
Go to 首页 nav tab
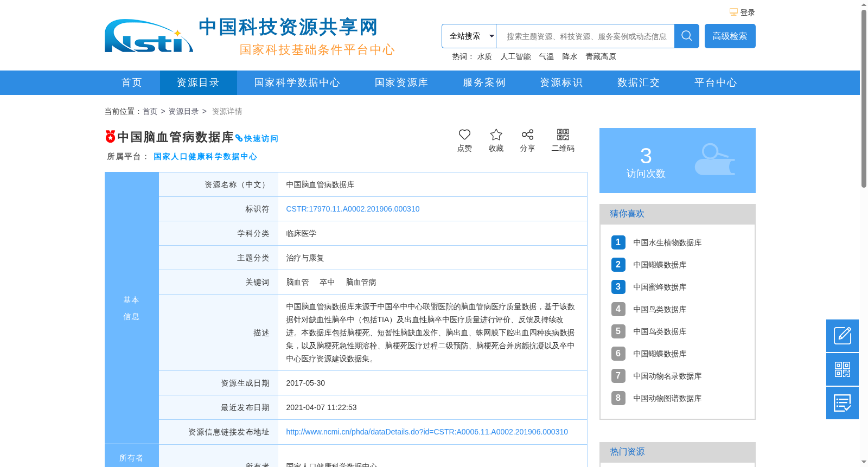[x=132, y=82]
